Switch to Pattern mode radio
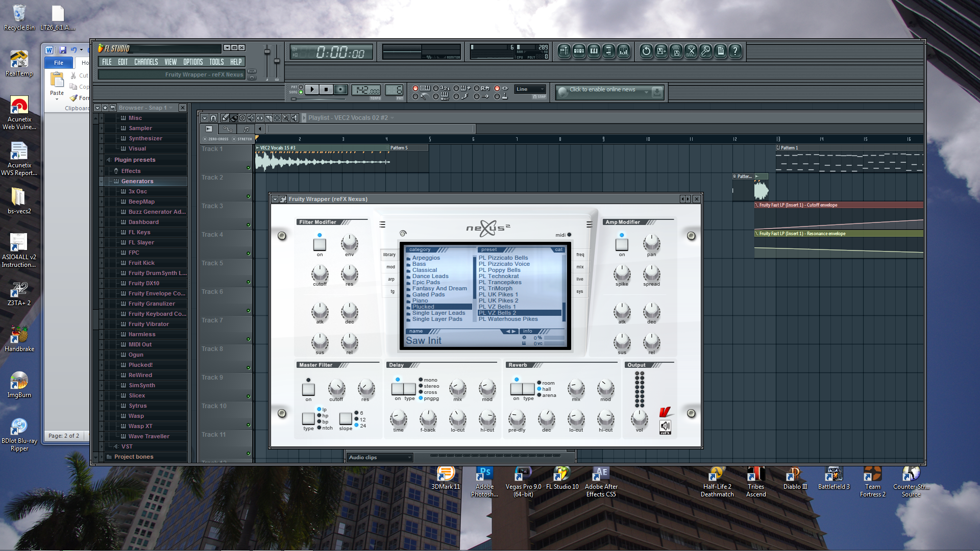The height and width of the screenshot is (551, 980). click(301, 87)
